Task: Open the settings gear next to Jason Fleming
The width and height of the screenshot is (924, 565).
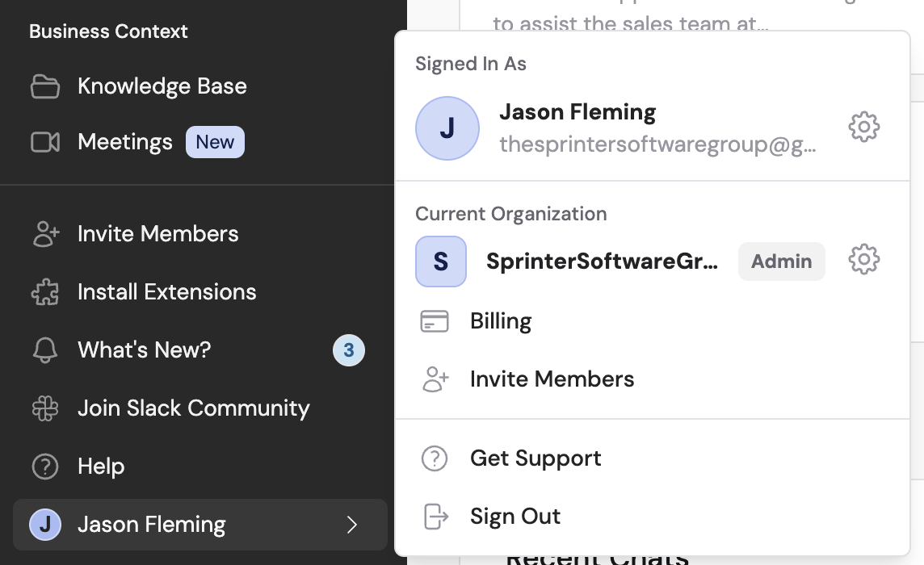Action: coord(863,127)
